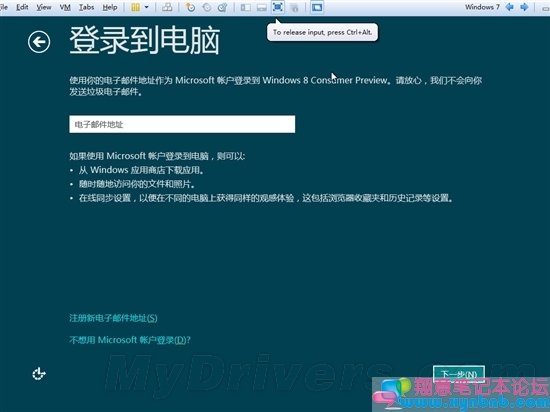Viewport: 550px width, 412px height.
Task: Toggle the thumbnail bar icon
Action: pos(262,7)
